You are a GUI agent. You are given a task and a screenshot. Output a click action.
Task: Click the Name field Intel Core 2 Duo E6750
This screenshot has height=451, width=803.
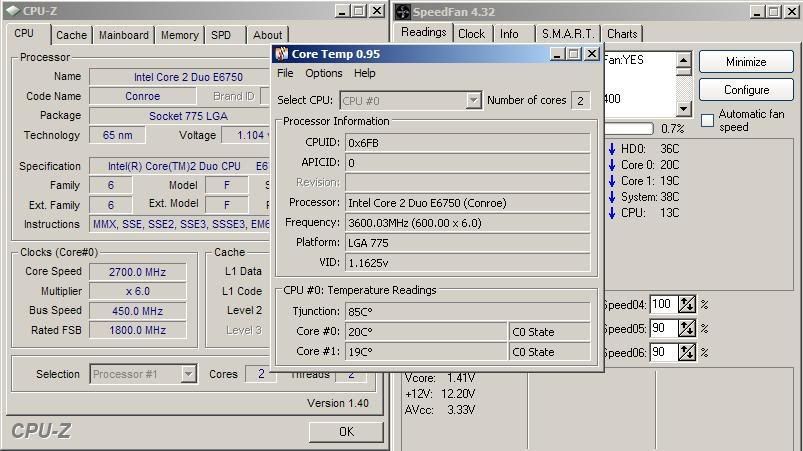point(180,77)
